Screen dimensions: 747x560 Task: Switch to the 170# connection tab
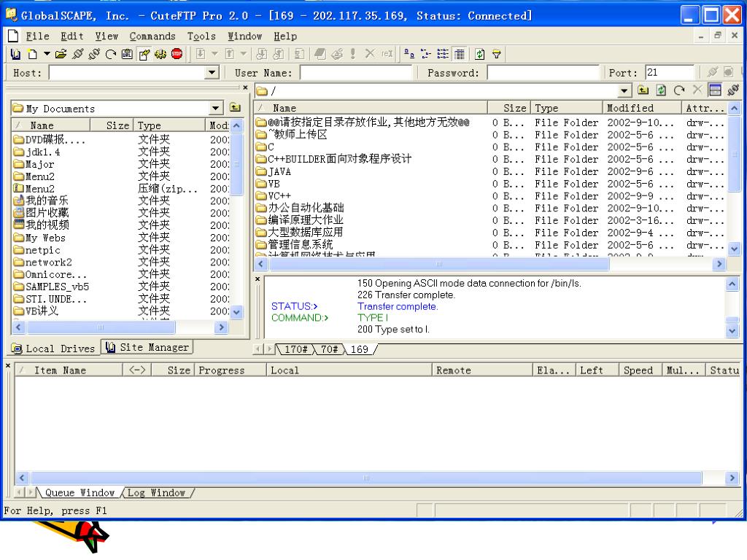(295, 349)
